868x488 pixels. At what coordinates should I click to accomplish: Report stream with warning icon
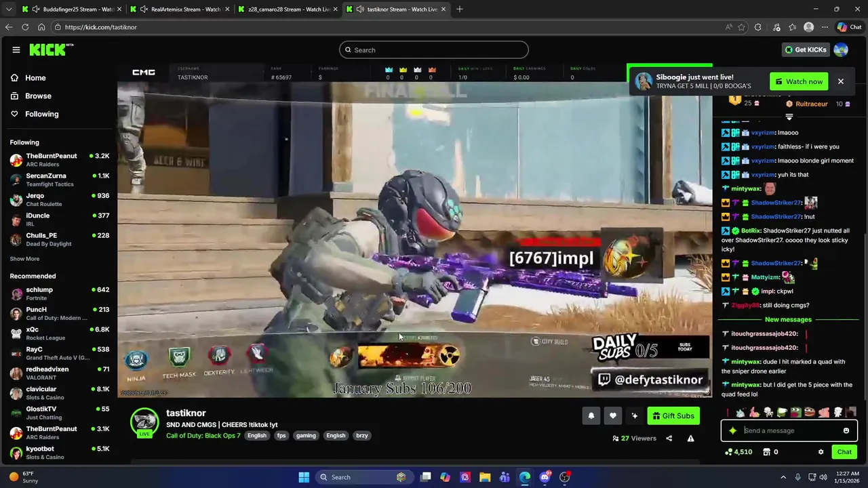690,439
